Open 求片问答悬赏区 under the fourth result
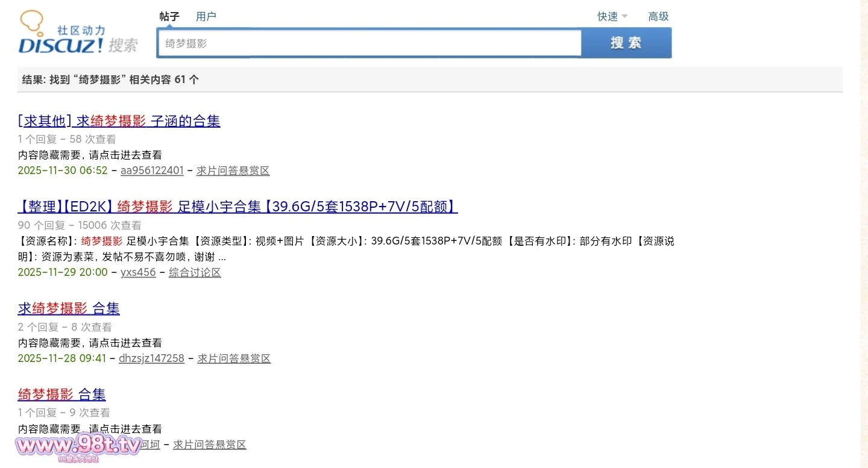This screenshot has height=468, width=868. 210,445
